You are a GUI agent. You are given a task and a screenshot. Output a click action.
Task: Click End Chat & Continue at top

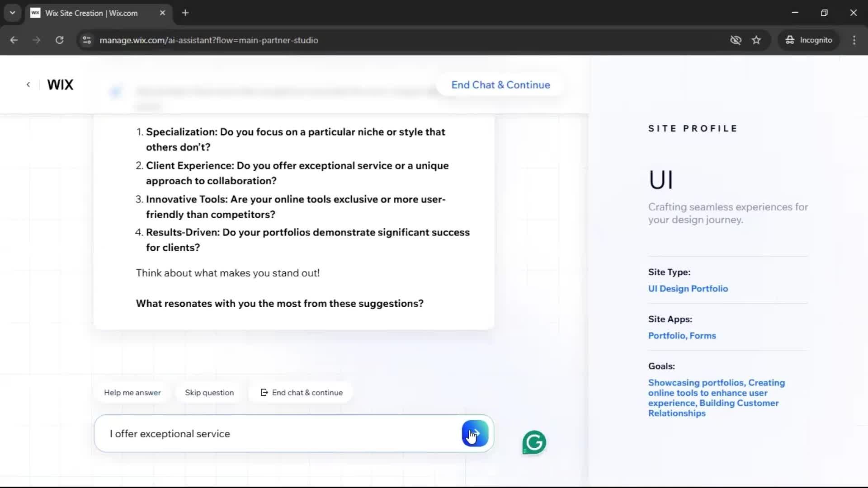[500, 85]
